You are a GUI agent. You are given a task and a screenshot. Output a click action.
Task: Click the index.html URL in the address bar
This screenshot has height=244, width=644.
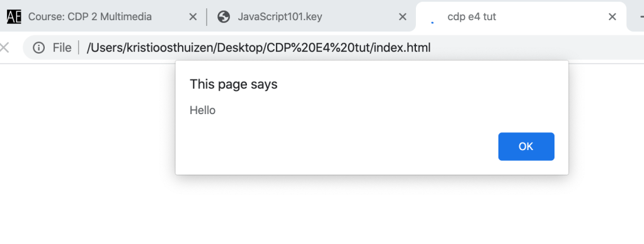(258, 48)
